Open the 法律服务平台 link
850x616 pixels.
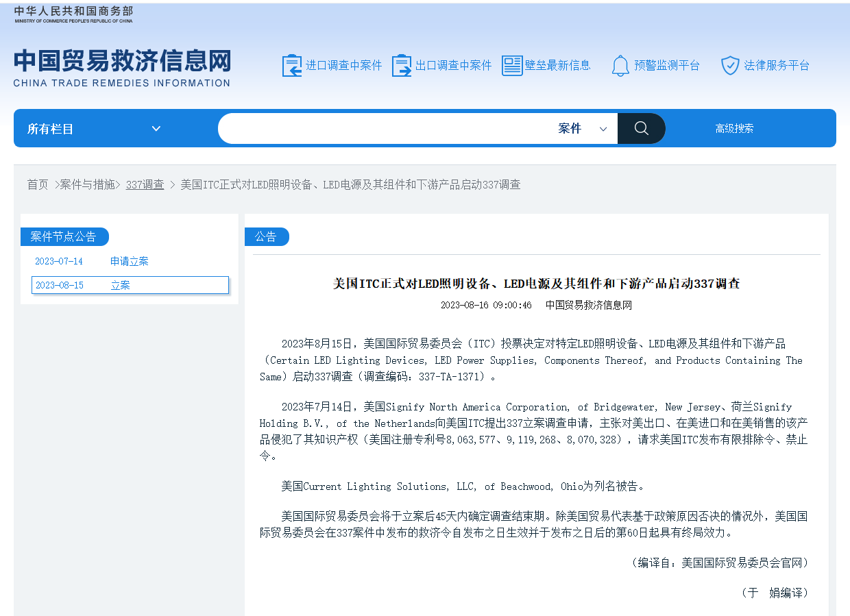click(x=777, y=66)
